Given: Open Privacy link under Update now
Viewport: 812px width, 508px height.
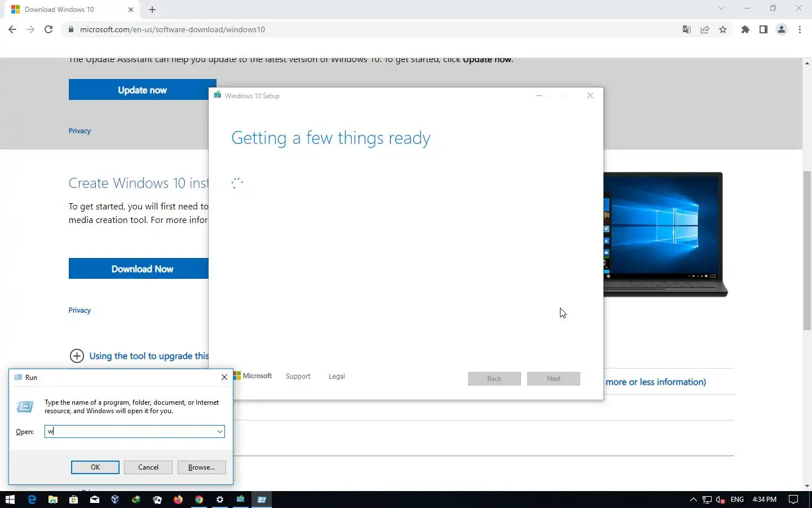Looking at the screenshot, I should [80, 130].
